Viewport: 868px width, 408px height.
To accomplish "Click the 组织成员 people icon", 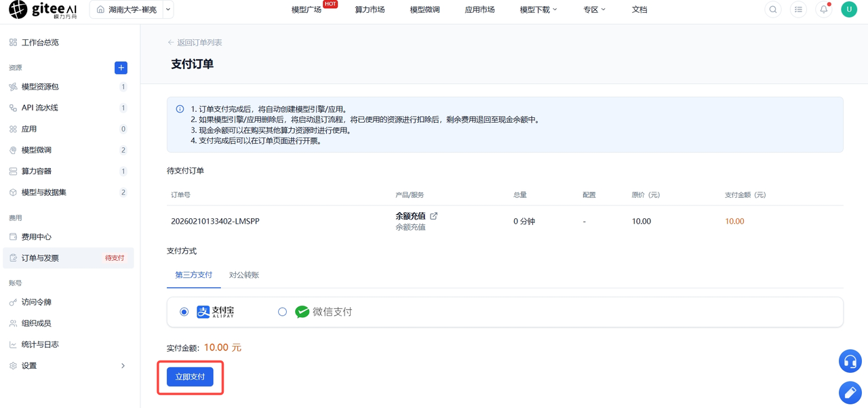I will coord(13,323).
